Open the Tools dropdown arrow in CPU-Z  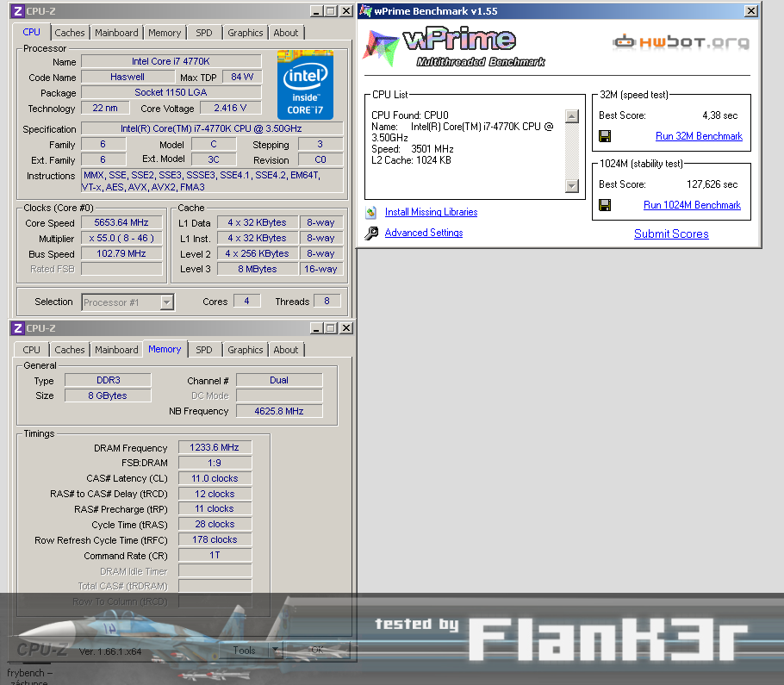tap(275, 650)
